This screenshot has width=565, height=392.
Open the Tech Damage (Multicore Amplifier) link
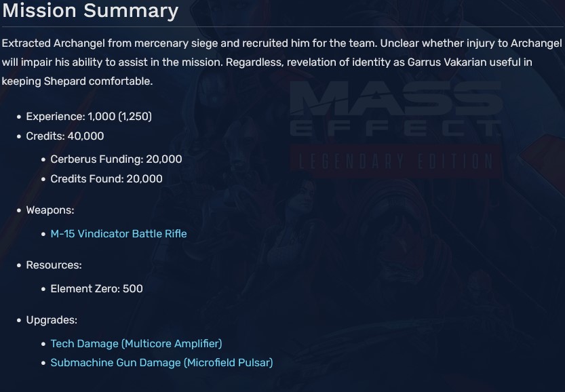136,344
